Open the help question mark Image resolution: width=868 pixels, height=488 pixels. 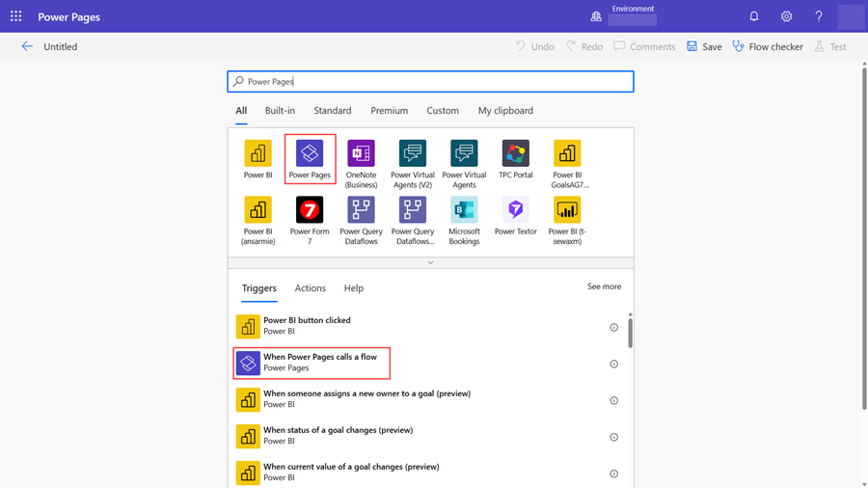[x=818, y=16]
